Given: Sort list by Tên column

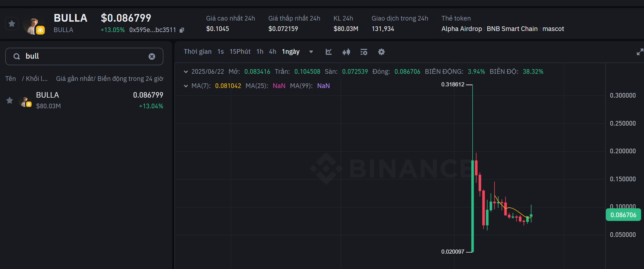Looking at the screenshot, I should click(x=10, y=79).
